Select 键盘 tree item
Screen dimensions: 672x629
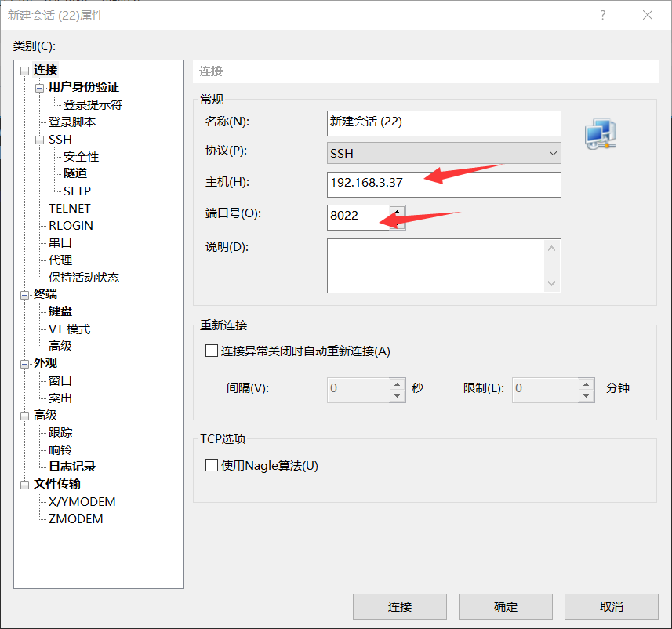pos(60,311)
